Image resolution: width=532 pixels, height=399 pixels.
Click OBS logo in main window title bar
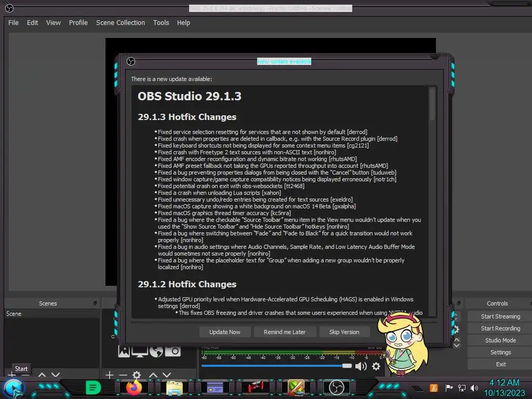(9, 8)
